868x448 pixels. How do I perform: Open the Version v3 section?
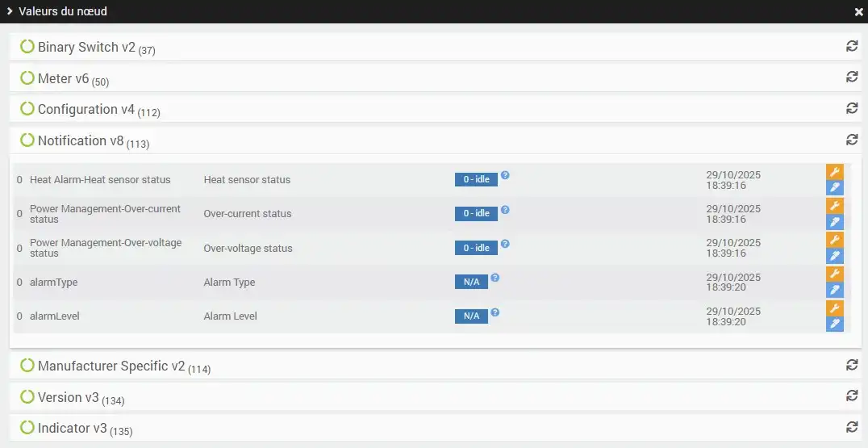pyautogui.click(x=68, y=398)
